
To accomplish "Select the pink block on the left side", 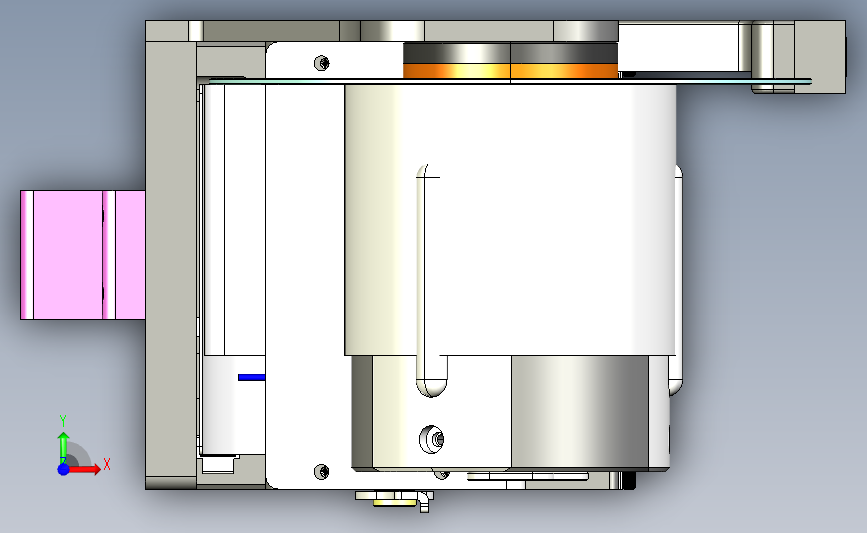I will click(x=83, y=255).
